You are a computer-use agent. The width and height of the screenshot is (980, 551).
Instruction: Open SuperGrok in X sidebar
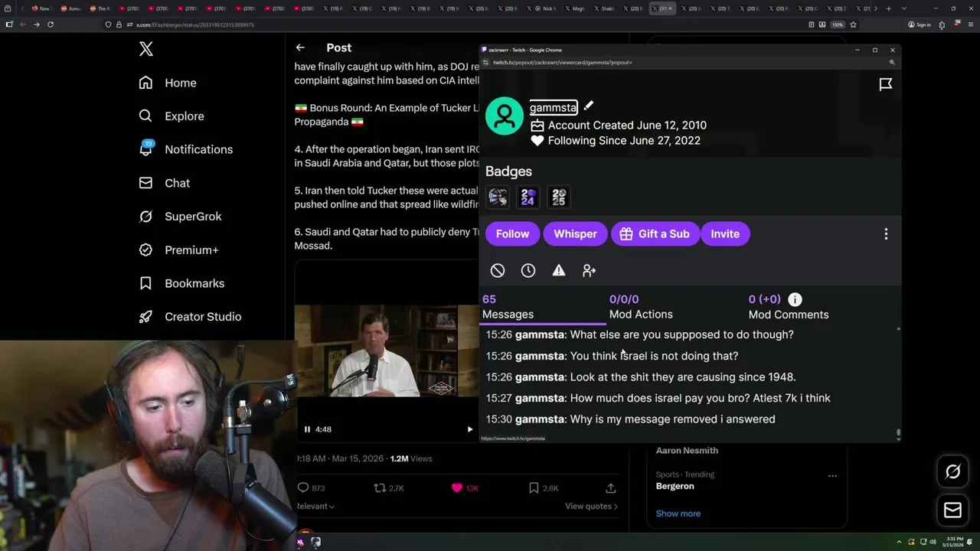180,217
